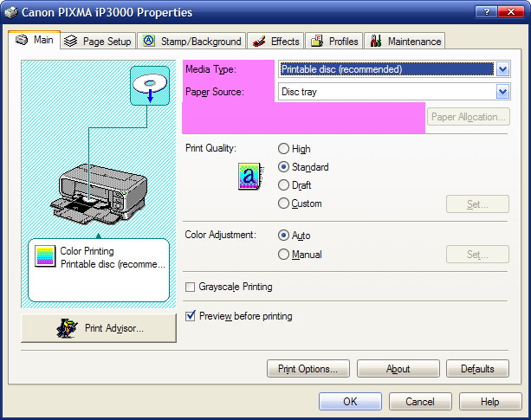Viewport: 531px width, 420px height.
Task: Click 'Printable disc (recomme...' summary text
Action: (113, 264)
